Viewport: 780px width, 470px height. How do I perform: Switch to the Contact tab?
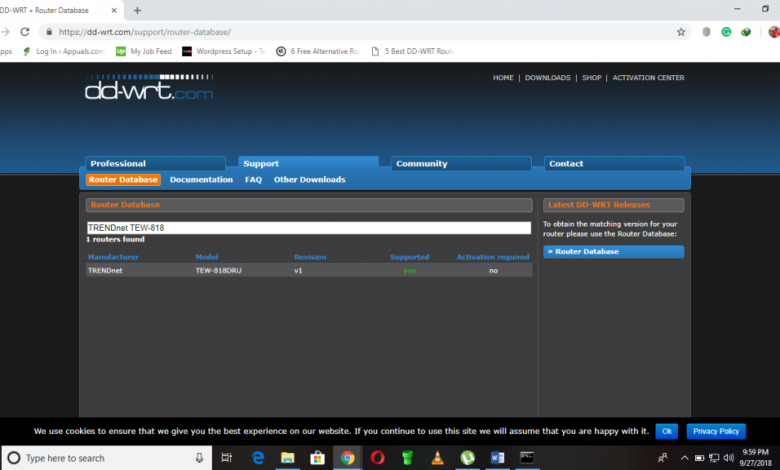(614, 164)
